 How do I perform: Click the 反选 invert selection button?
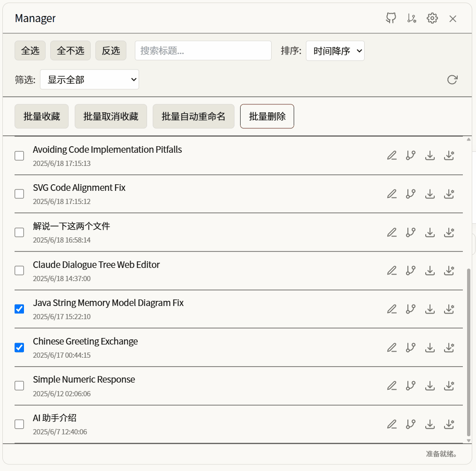[111, 50]
